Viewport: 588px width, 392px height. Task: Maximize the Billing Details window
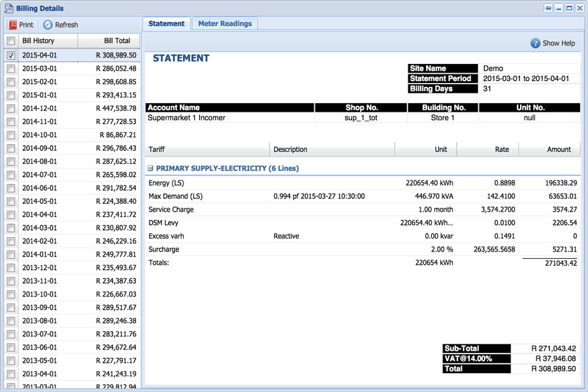[x=569, y=8]
